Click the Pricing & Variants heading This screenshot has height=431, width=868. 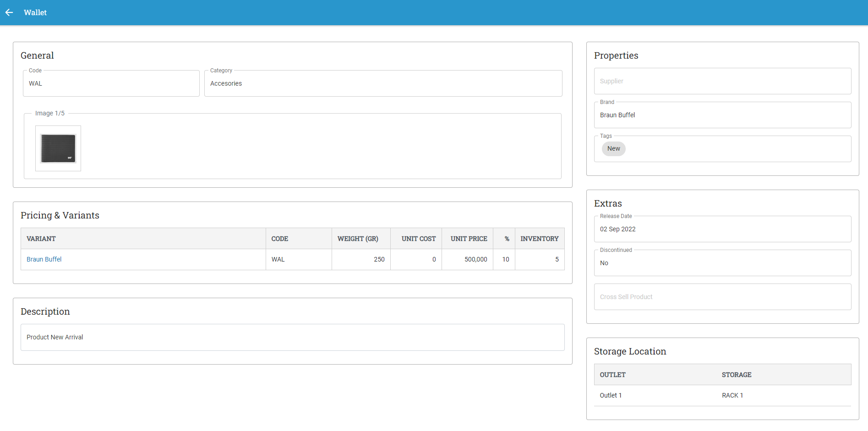60,215
